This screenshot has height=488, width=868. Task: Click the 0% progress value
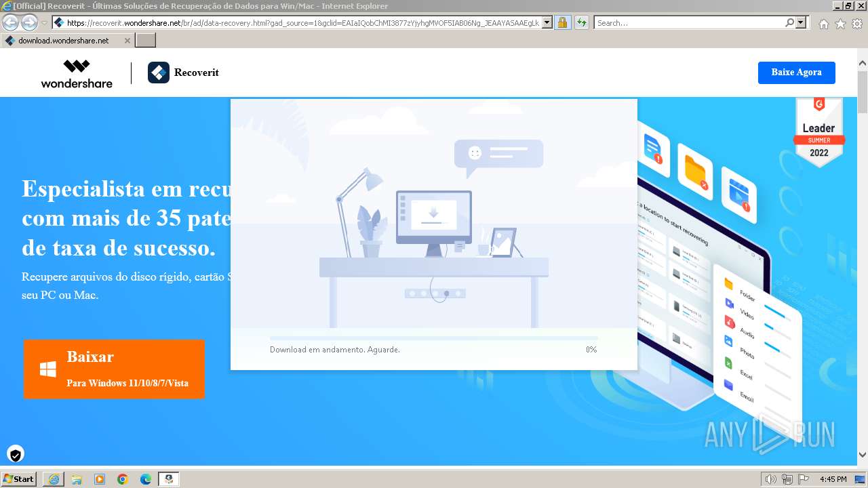591,350
